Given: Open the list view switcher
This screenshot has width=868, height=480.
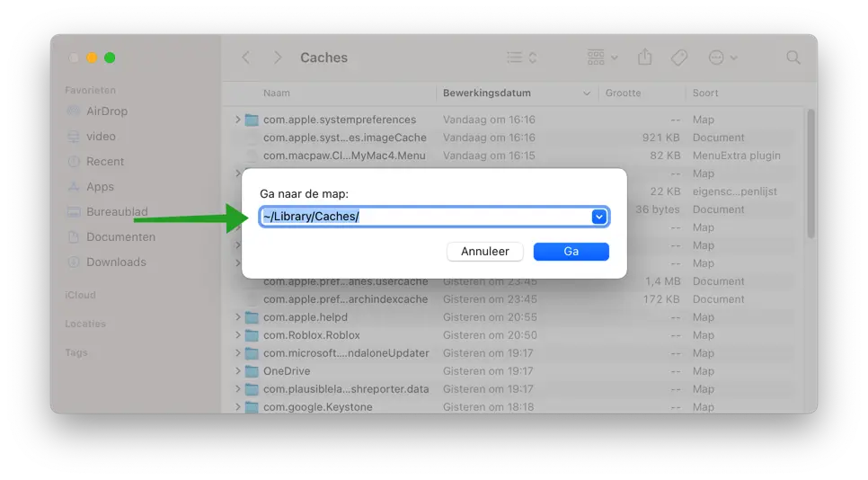Looking at the screenshot, I should (x=522, y=57).
